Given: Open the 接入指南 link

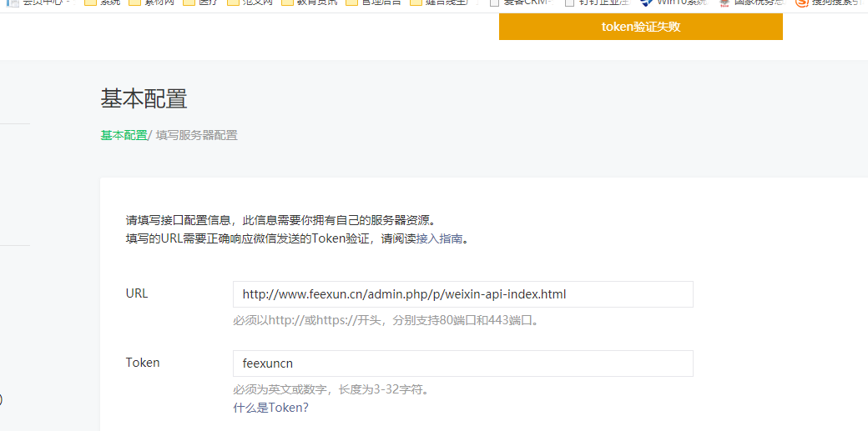Looking at the screenshot, I should point(440,238).
